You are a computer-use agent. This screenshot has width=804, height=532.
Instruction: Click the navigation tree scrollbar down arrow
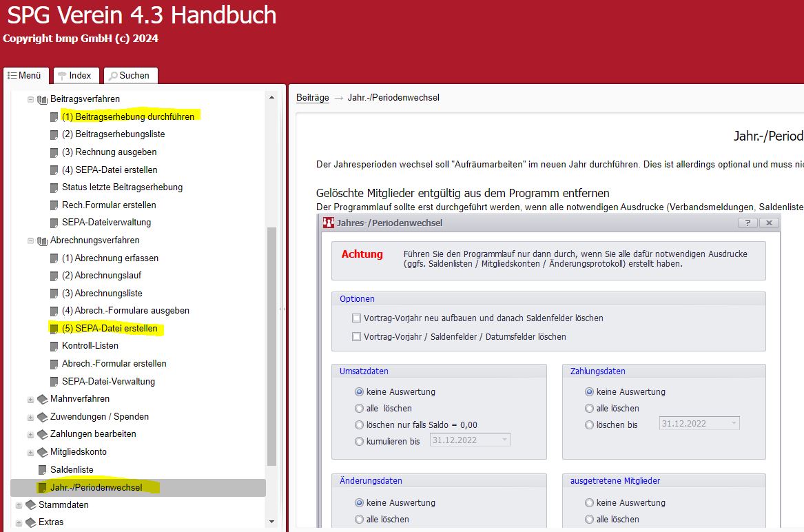271,522
